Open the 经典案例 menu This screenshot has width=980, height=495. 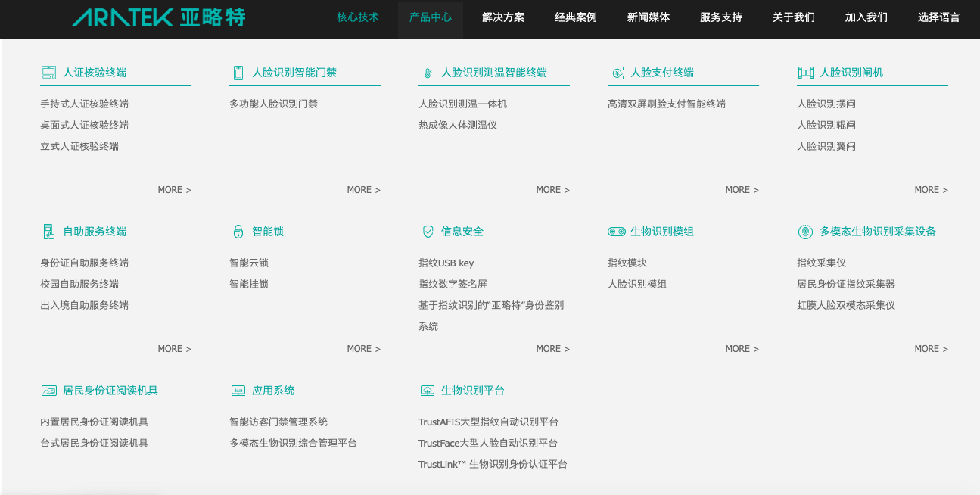point(576,17)
